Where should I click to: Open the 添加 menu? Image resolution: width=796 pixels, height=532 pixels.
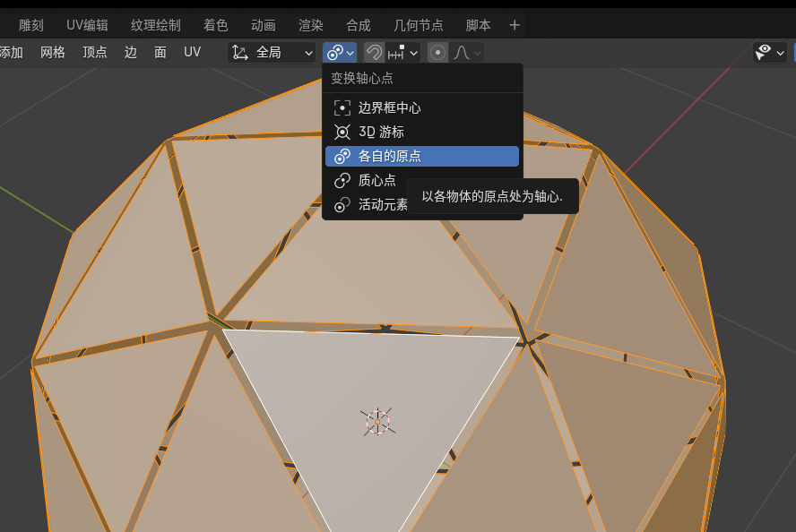pos(11,52)
